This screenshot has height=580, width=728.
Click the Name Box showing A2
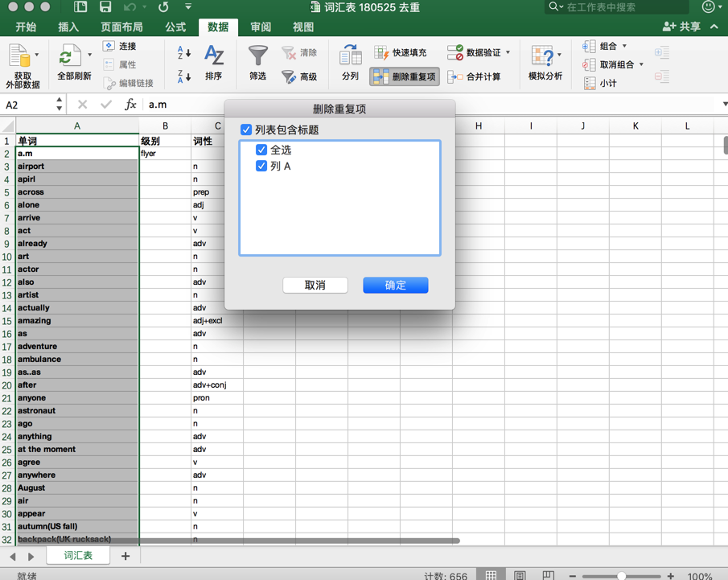click(33, 105)
